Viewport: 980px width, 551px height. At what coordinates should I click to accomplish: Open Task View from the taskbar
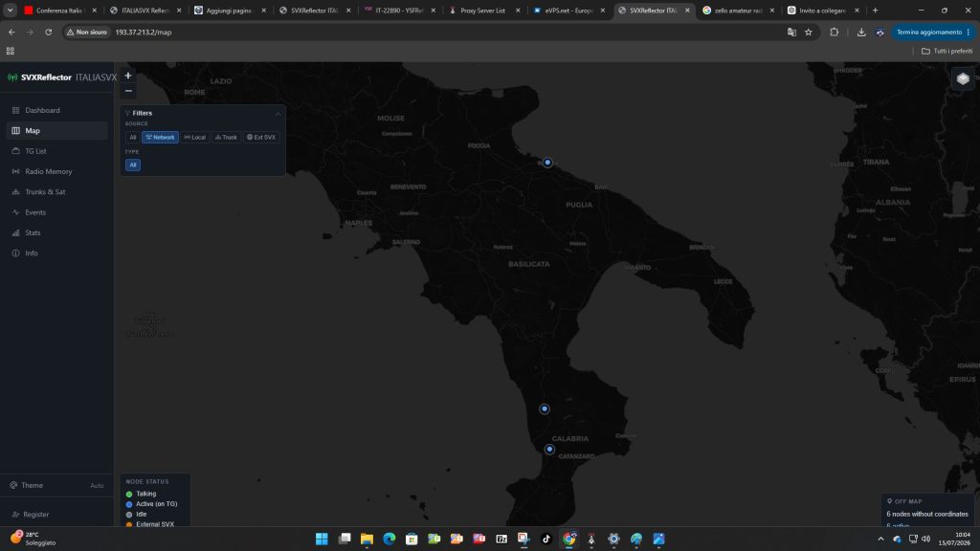pos(345,539)
